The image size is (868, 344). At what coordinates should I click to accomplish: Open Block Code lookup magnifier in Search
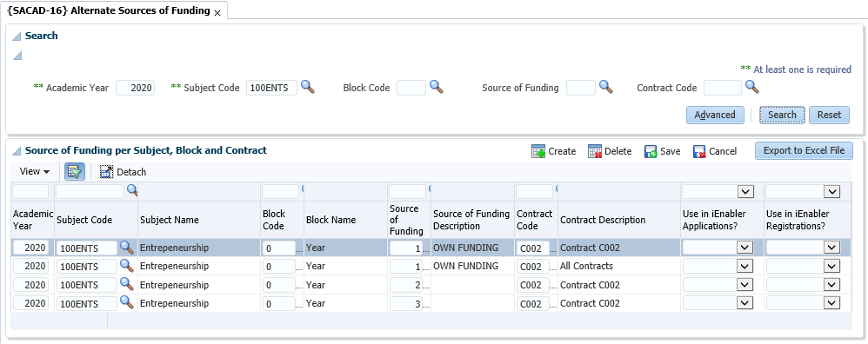pos(437,88)
